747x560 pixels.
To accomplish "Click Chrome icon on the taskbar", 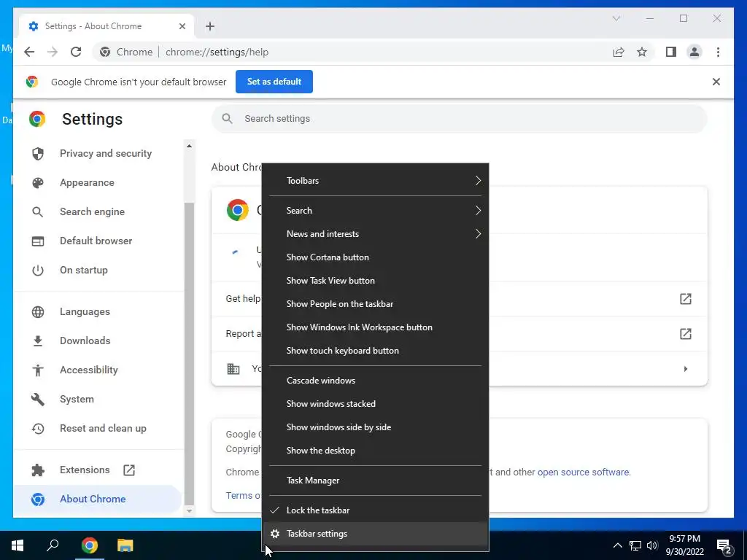I will [x=89, y=545].
